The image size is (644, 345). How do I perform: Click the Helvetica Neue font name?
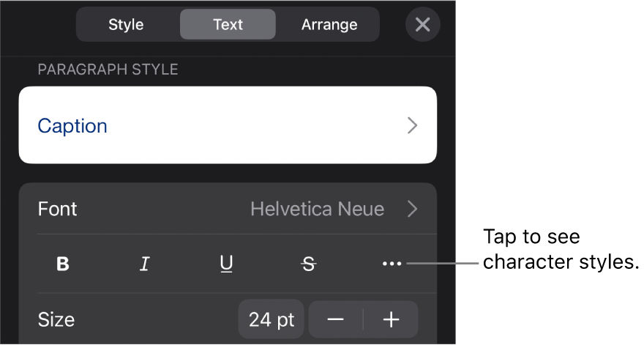[x=317, y=209]
